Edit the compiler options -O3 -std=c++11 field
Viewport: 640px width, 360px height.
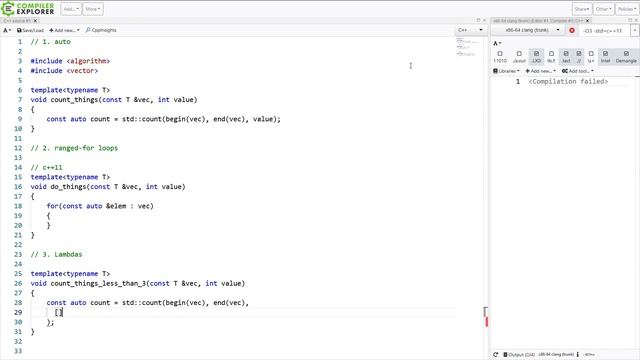tap(605, 31)
